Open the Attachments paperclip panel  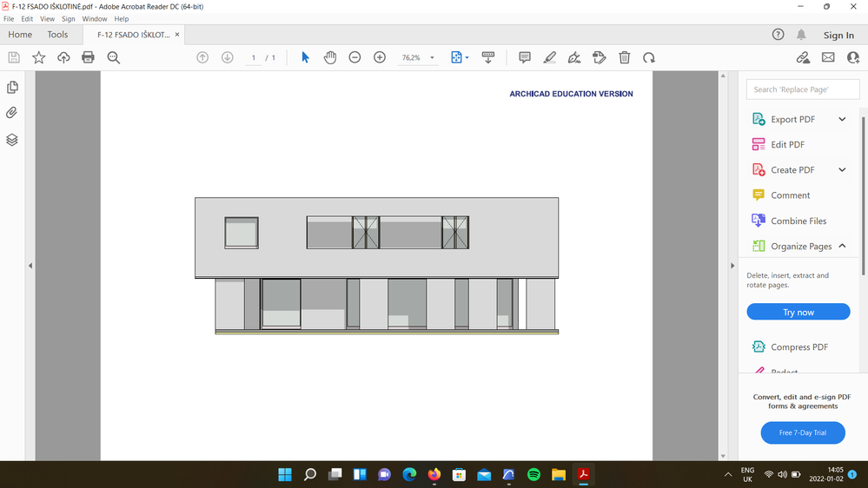12,113
